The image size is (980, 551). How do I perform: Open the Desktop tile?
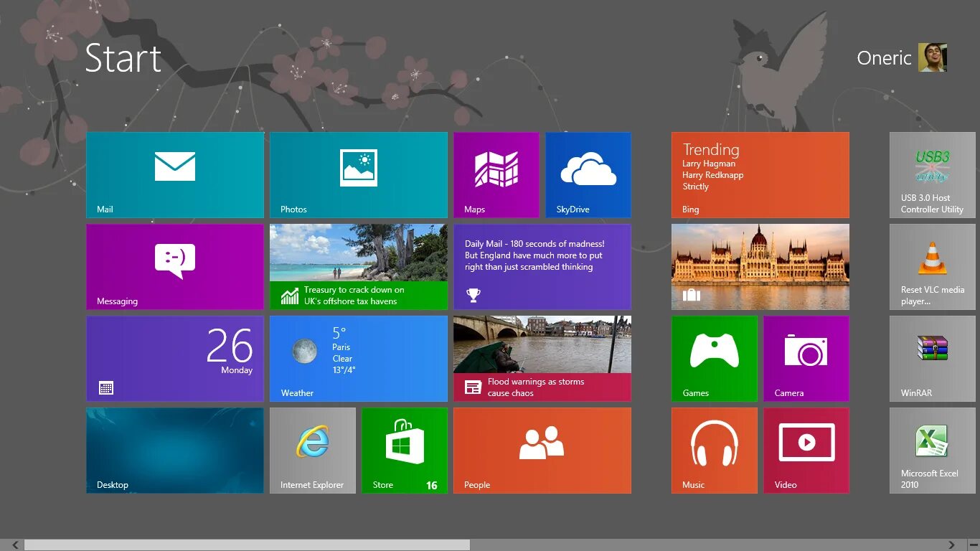coord(175,451)
